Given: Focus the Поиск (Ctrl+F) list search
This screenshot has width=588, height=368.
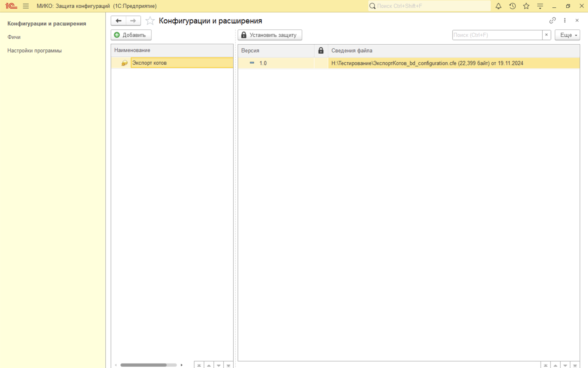Looking at the screenshot, I should tap(497, 35).
